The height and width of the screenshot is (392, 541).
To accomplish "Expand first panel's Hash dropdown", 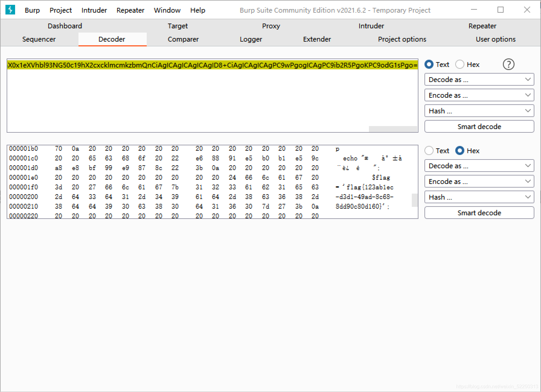I will point(479,111).
